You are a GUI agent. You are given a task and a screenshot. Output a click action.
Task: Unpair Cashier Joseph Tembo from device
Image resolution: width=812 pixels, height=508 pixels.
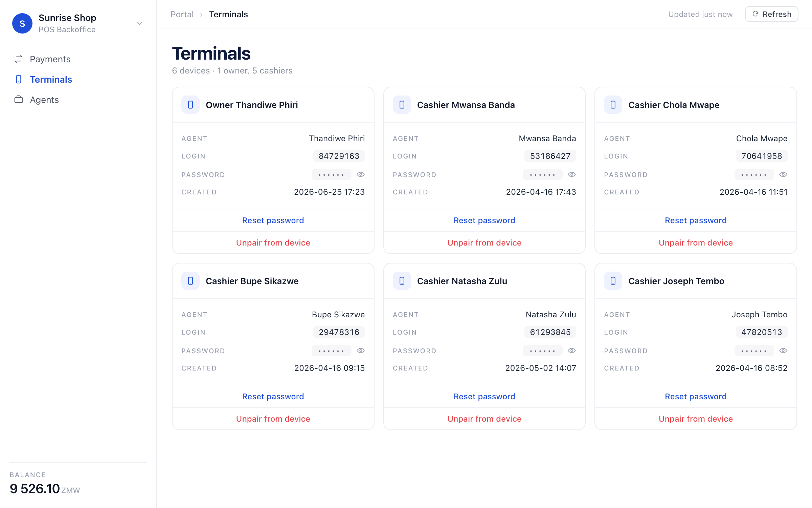coord(696,419)
